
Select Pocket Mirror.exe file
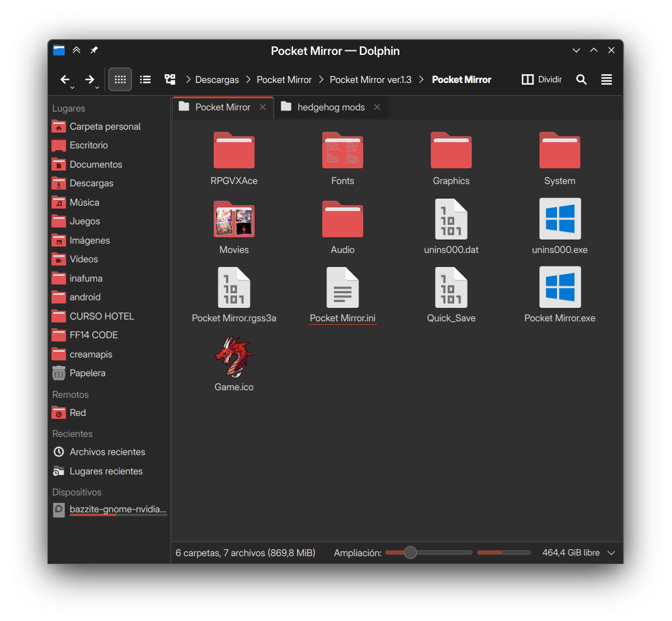pos(560,296)
